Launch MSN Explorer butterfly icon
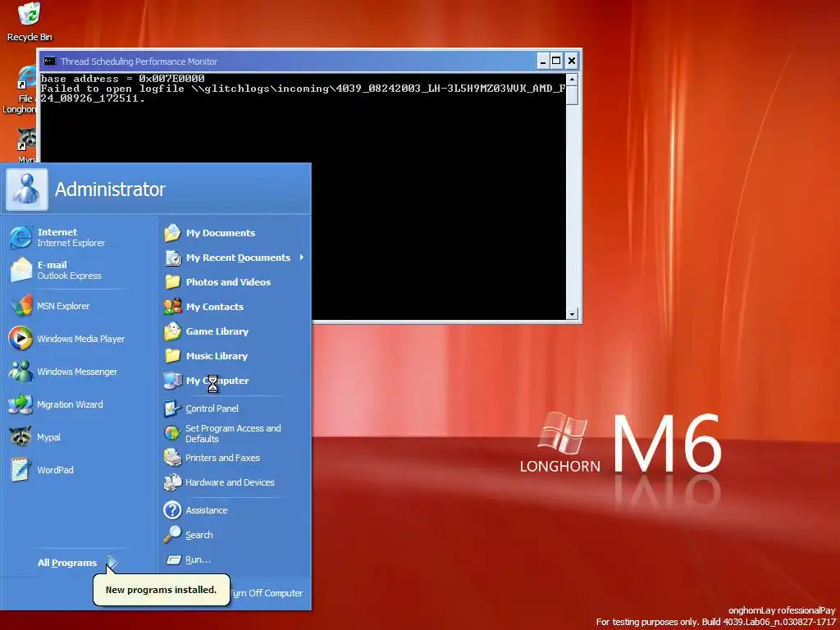The height and width of the screenshot is (630, 840). pyautogui.click(x=21, y=306)
